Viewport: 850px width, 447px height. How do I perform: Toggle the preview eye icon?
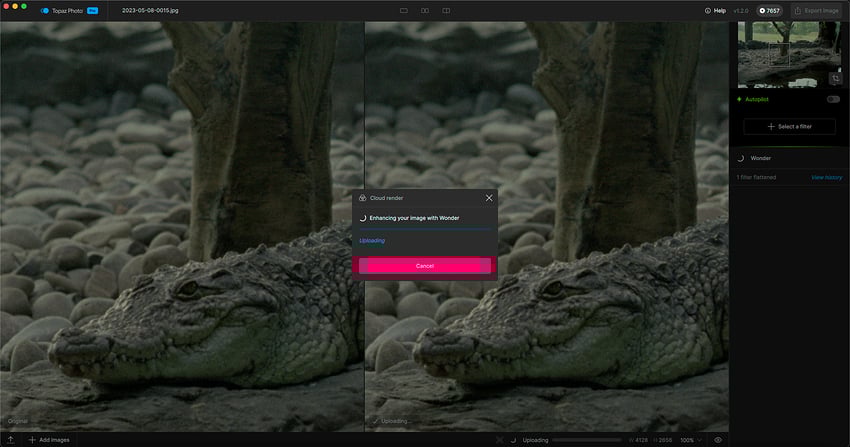point(718,440)
